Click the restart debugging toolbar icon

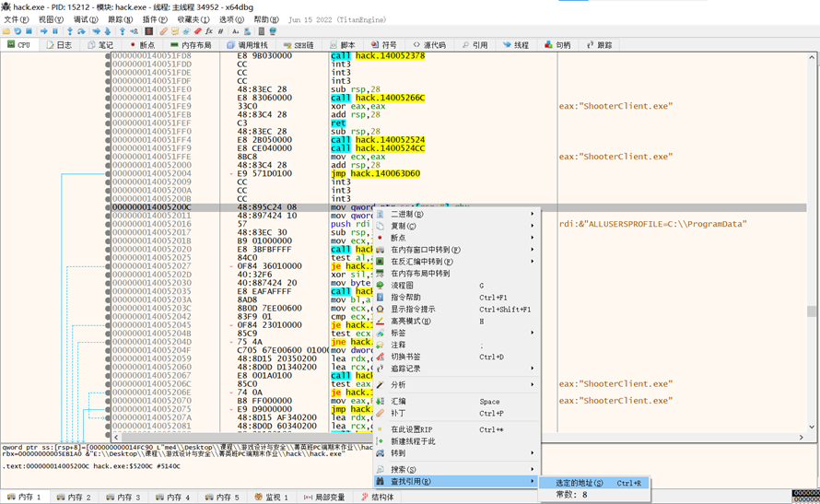[18, 31]
